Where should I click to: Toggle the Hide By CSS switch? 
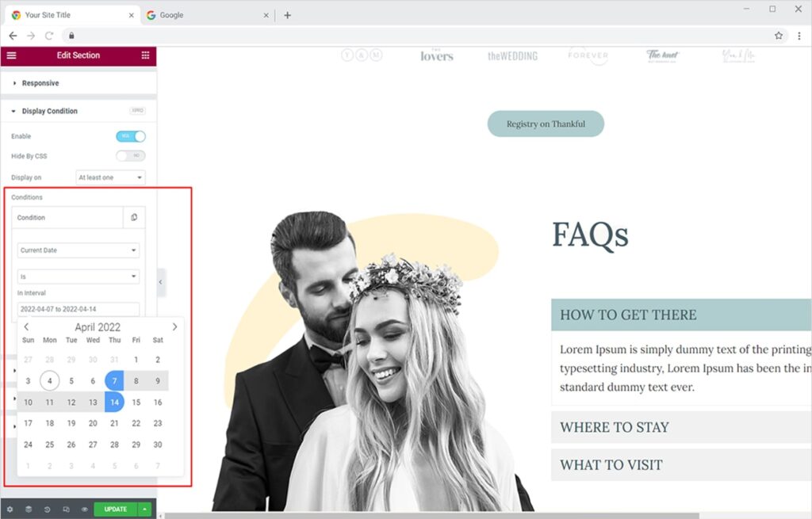(131, 156)
